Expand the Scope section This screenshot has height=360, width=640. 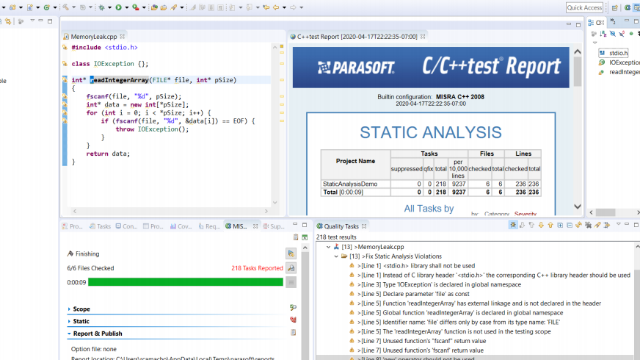point(69,309)
